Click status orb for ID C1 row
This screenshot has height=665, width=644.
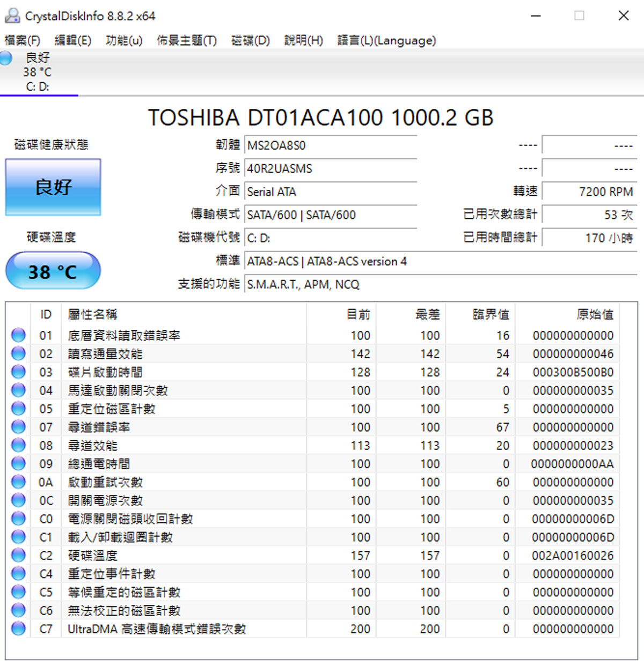coord(18,537)
